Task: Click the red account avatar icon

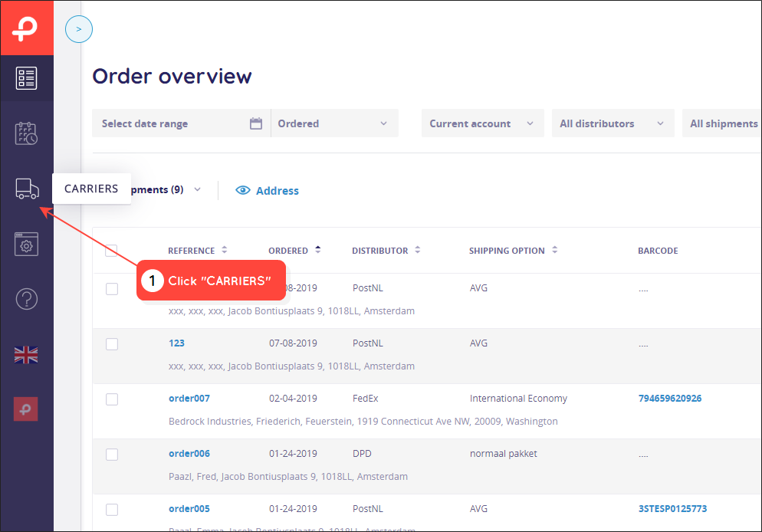Action: pos(26,409)
